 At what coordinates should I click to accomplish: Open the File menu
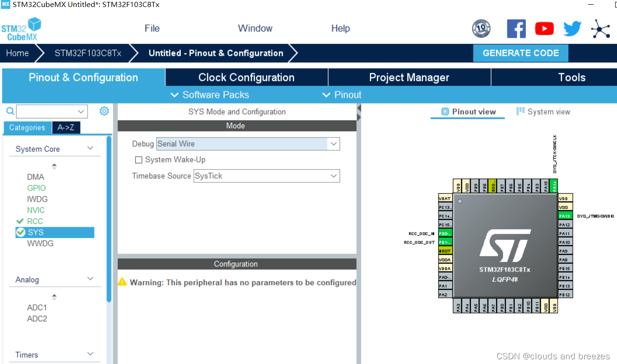pyautogui.click(x=152, y=28)
